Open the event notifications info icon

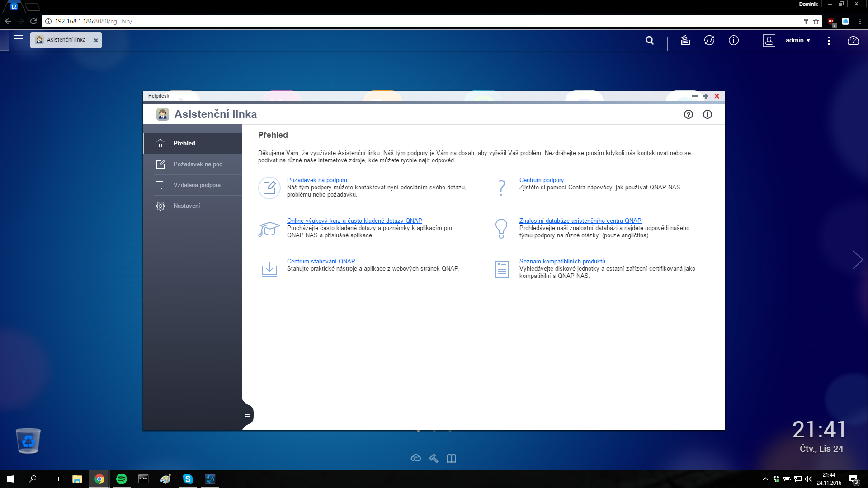[734, 40]
